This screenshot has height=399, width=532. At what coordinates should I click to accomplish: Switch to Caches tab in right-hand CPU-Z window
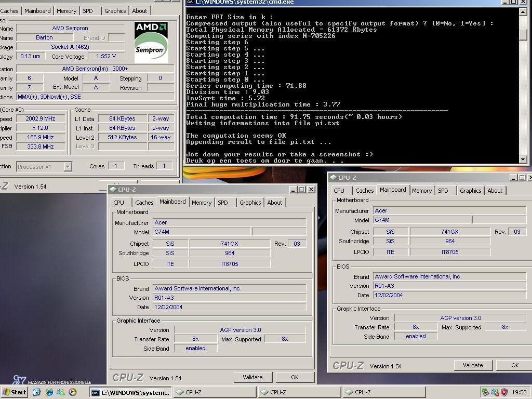364,191
